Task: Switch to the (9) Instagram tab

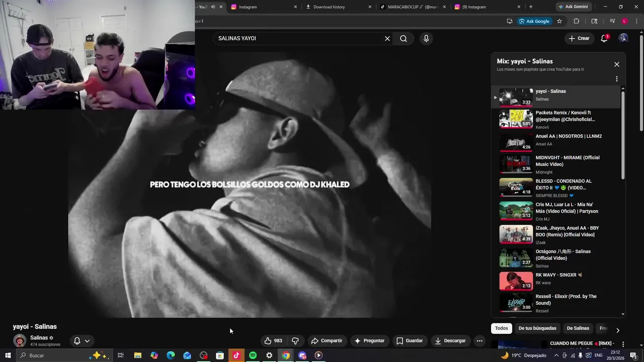Action: tap(487, 7)
